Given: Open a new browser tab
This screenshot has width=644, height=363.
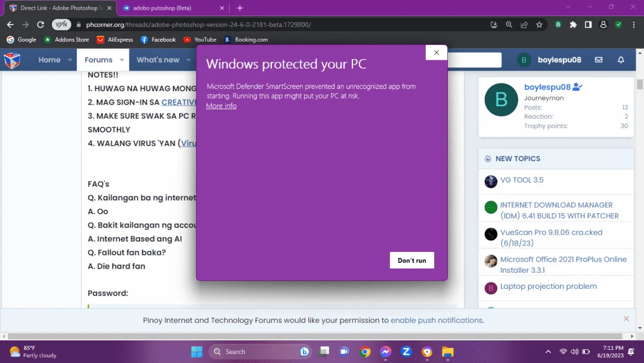Looking at the screenshot, I should pyautogui.click(x=240, y=8).
